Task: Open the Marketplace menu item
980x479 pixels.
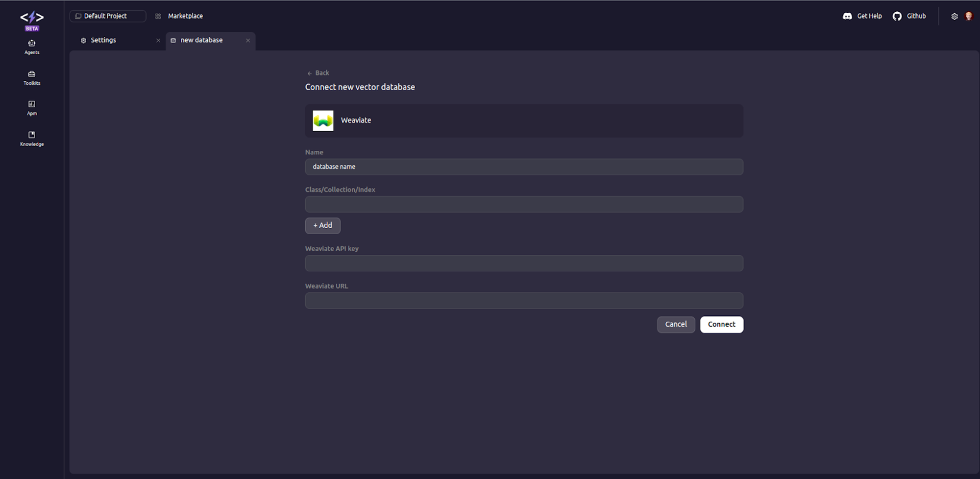Action: [x=185, y=16]
